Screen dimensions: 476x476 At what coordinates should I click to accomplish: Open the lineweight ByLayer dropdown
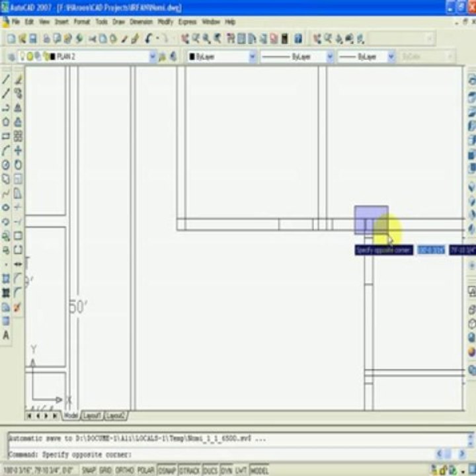click(391, 57)
